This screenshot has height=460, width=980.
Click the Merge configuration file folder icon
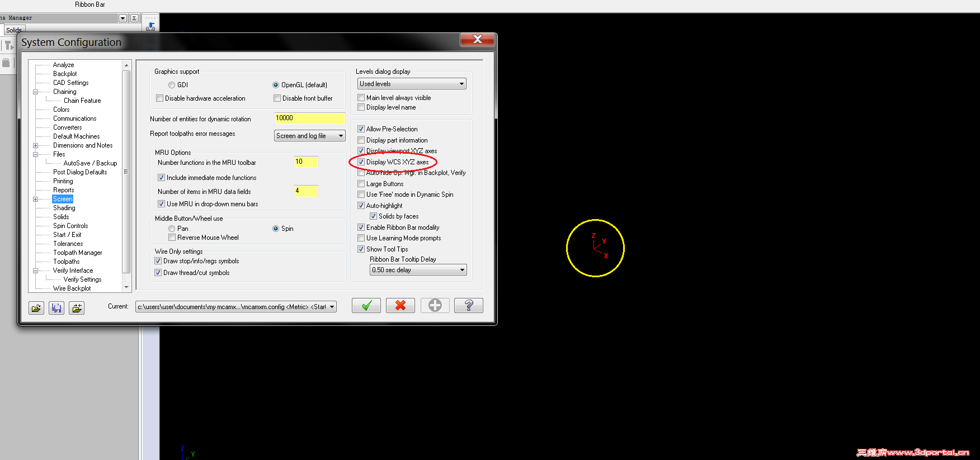click(x=77, y=308)
